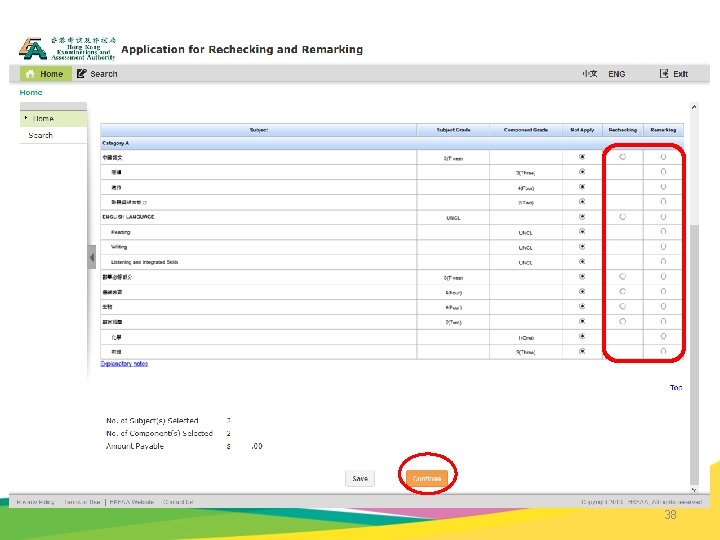
Task: Select Remarking for ENGLISH LANGUAGE
Action: tap(663, 216)
